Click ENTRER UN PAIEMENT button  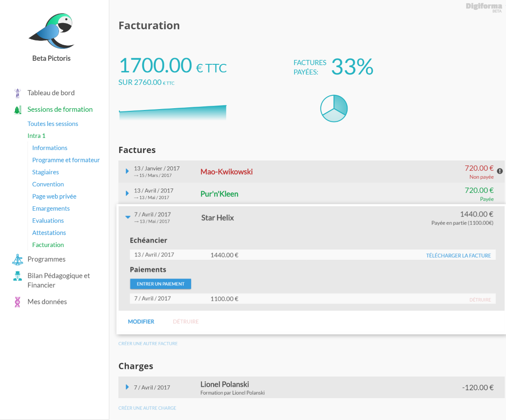pyautogui.click(x=161, y=284)
